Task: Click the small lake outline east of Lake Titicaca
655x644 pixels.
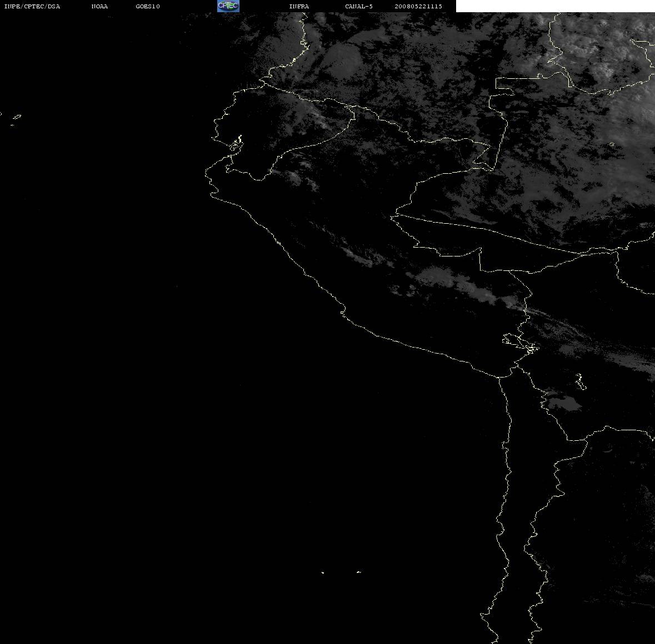Action: pyautogui.click(x=580, y=381)
